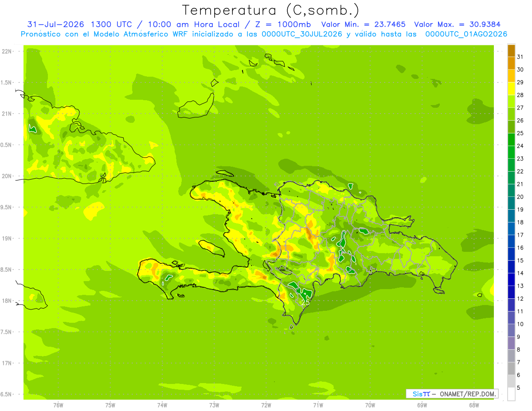The image size is (532, 411).
Task: Click the 'SisTT - ONAMET/REP.DOM.' credit label
Action: coord(452,394)
